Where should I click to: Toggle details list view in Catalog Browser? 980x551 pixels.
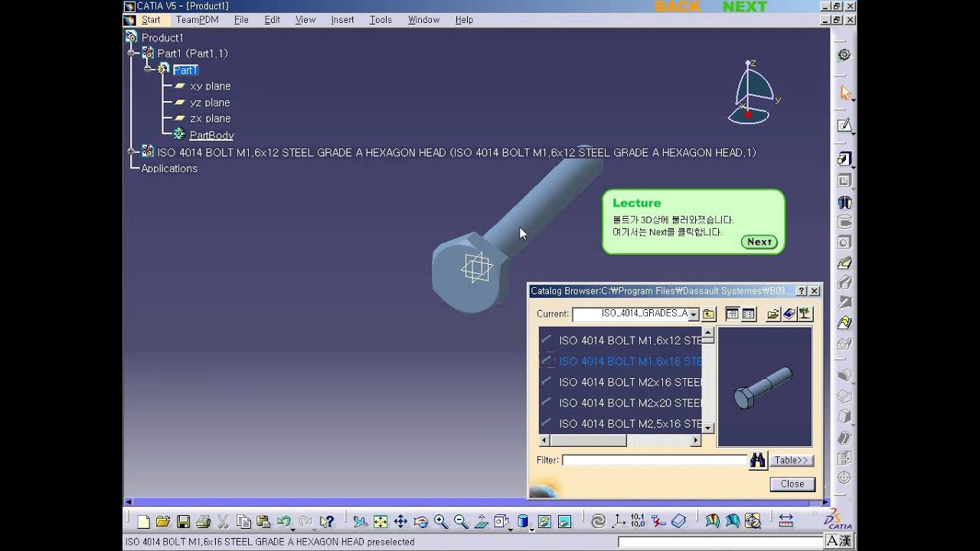pyautogui.click(x=749, y=314)
